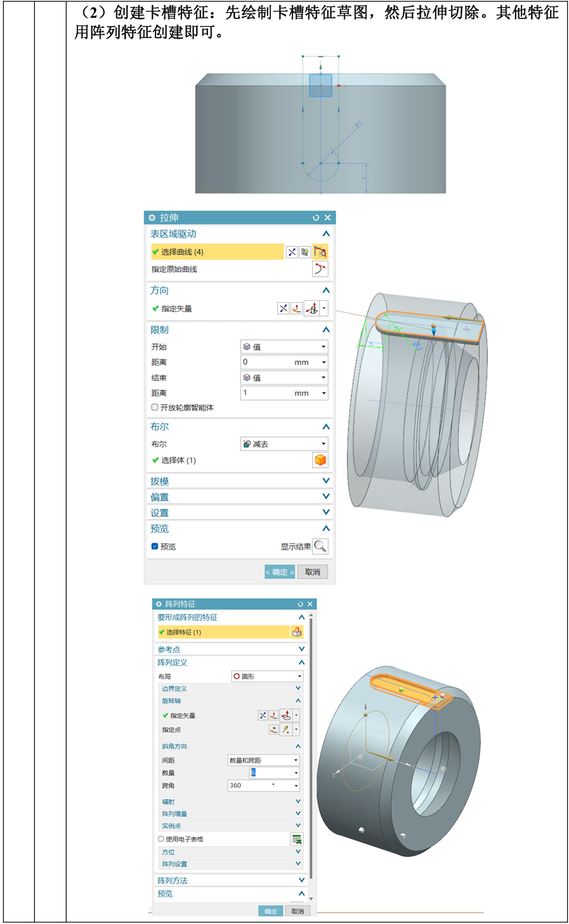Expand the 阵列方法 section
The image size is (569, 924).
click(x=301, y=880)
